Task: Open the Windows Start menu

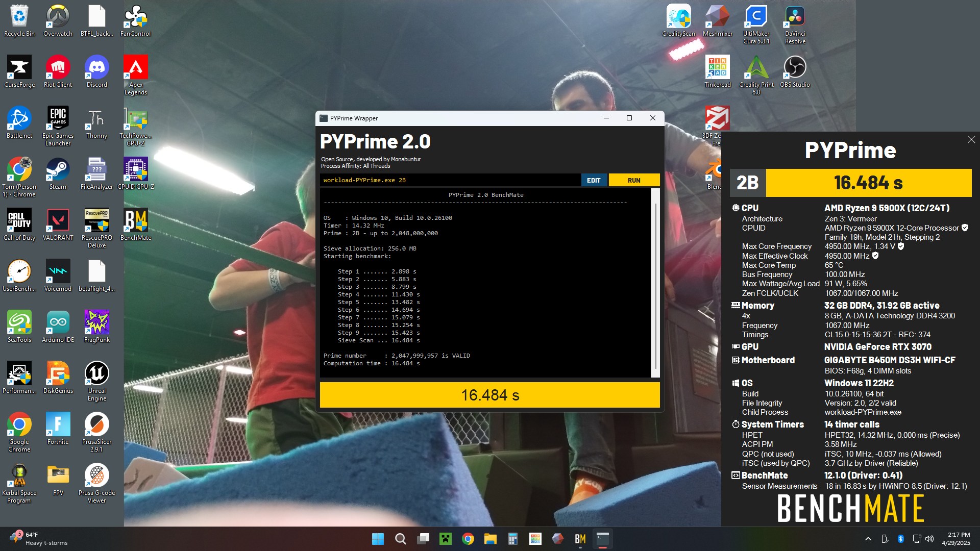Action: point(378,539)
